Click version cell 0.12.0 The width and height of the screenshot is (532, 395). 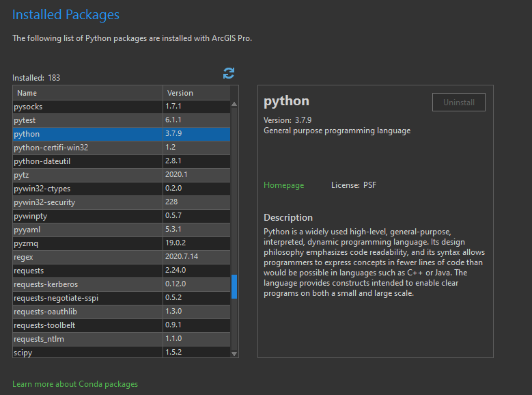[197, 284]
